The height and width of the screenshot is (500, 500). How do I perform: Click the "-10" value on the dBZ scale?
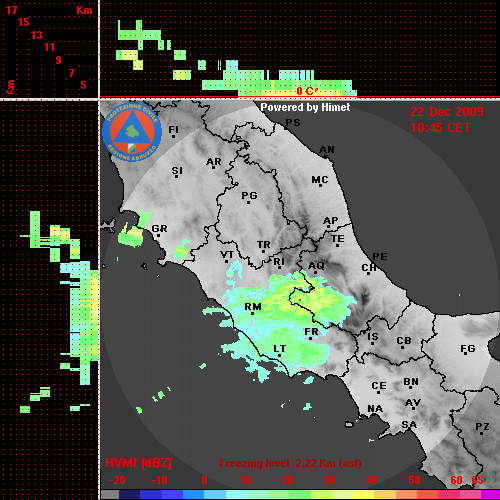pyautogui.click(x=159, y=480)
